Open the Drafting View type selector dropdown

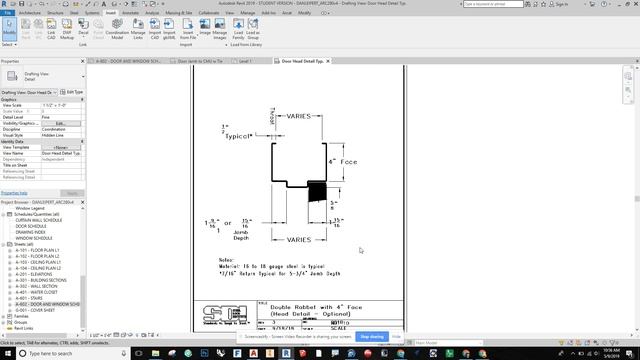83,76
